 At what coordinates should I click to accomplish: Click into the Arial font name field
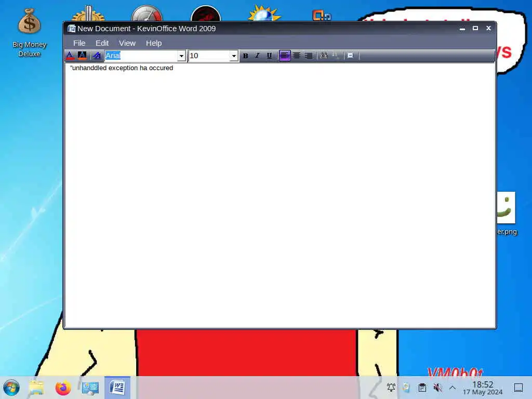tap(141, 56)
